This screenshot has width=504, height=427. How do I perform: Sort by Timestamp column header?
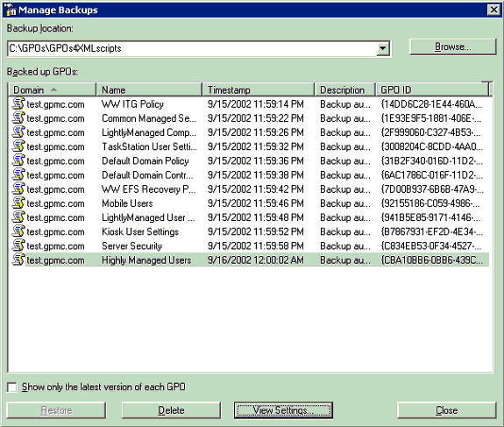tap(259, 89)
